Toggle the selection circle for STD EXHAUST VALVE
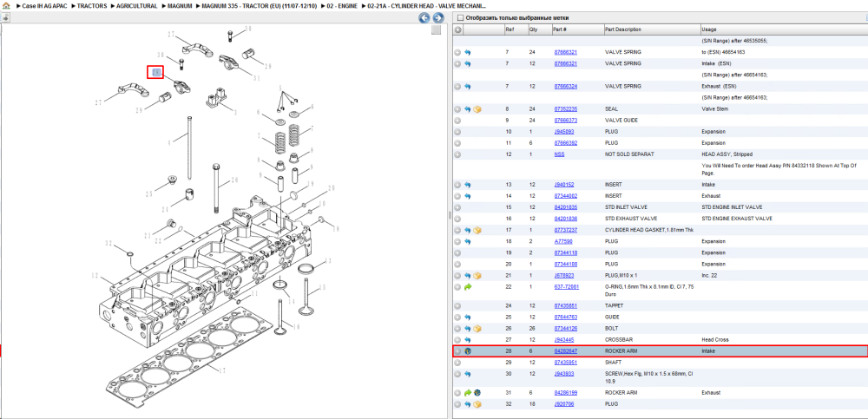This screenshot has width=868, height=419. [457, 219]
